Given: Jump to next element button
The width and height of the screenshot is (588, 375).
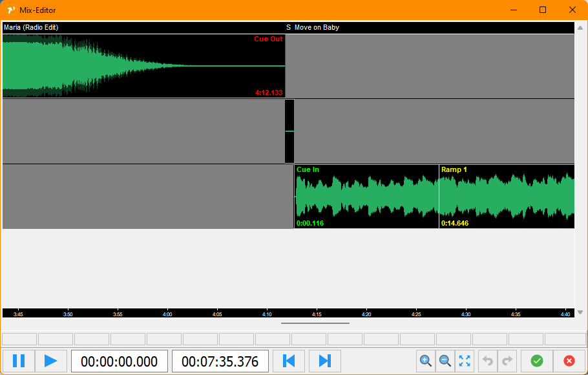Looking at the screenshot, I should click(325, 361).
